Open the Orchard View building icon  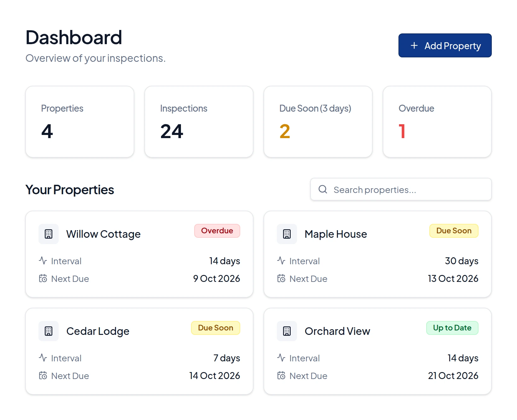click(x=287, y=331)
